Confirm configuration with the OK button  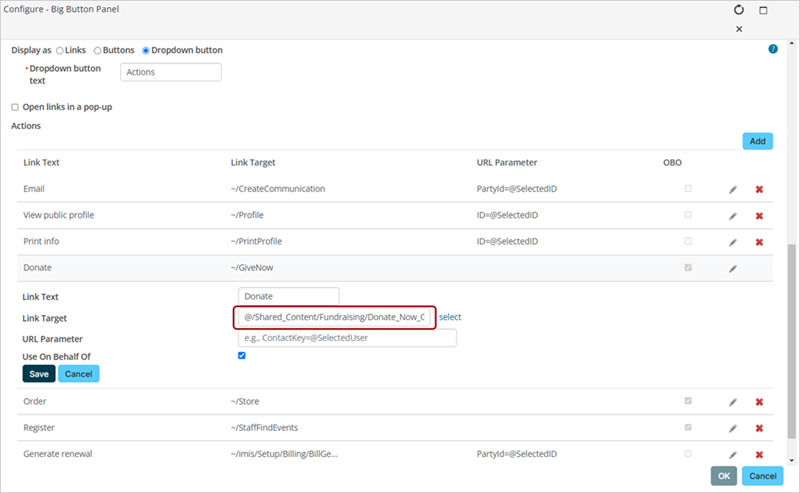(x=723, y=476)
